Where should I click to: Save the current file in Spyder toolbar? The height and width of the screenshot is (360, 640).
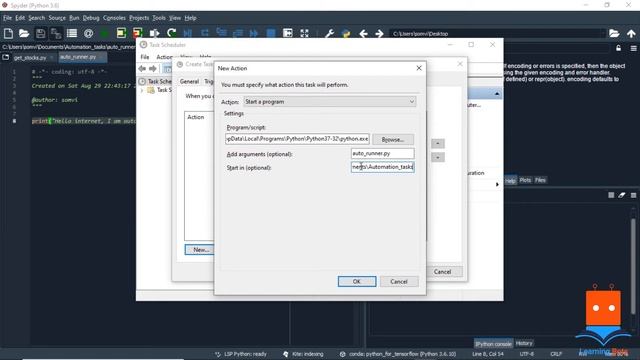[40, 33]
